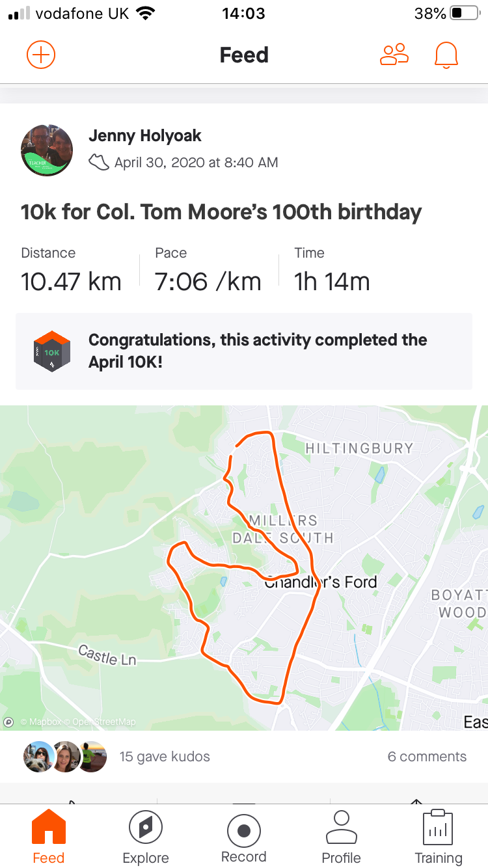Tap the battery indicator icon

pos(464,14)
